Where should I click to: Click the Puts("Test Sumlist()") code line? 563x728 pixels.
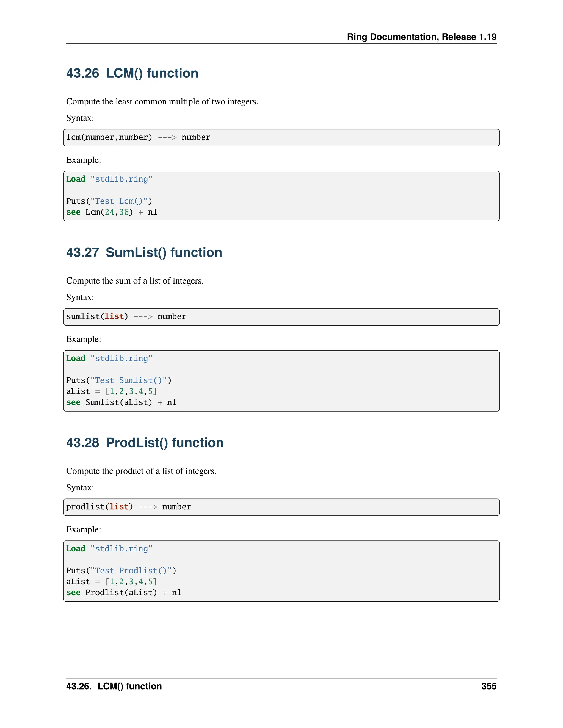click(118, 381)
